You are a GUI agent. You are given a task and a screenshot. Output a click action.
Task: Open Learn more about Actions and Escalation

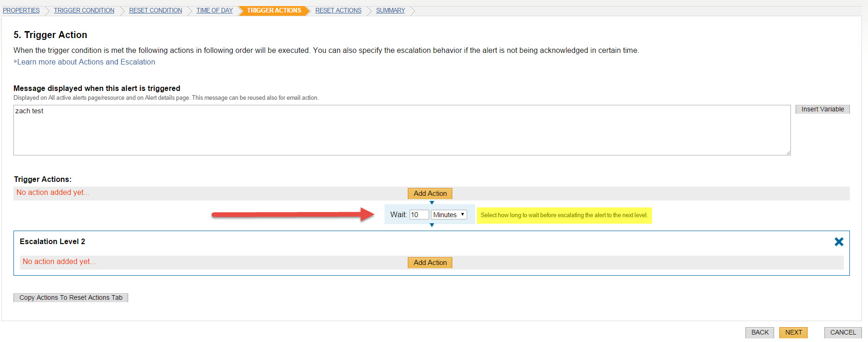click(x=86, y=62)
